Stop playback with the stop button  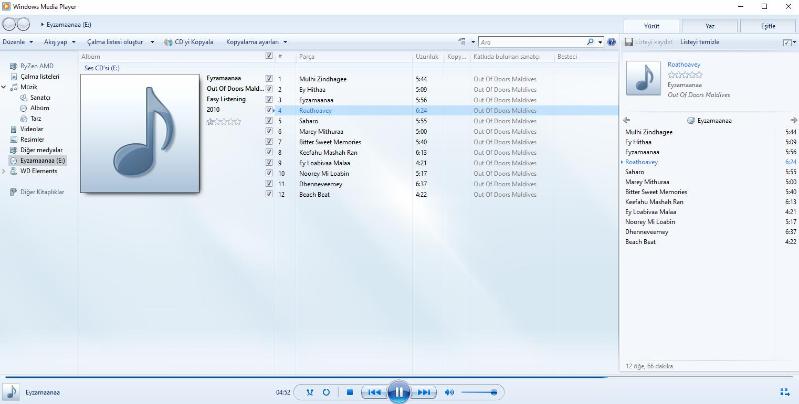pyautogui.click(x=350, y=392)
